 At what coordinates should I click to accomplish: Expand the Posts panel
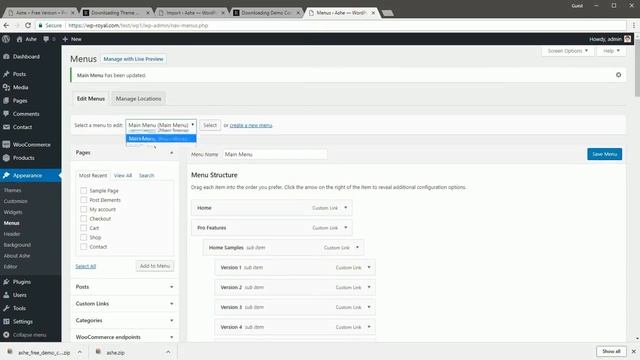171,287
